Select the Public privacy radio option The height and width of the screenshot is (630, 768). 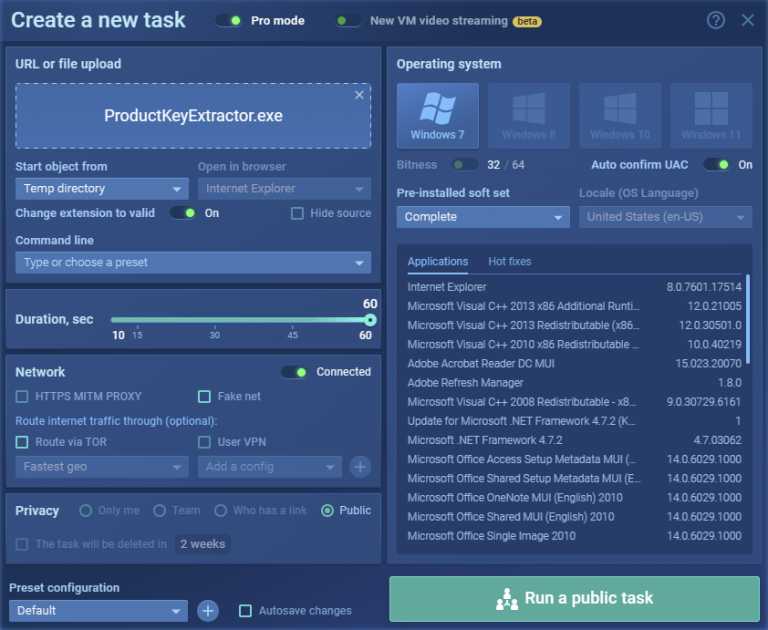pyautogui.click(x=327, y=511)
